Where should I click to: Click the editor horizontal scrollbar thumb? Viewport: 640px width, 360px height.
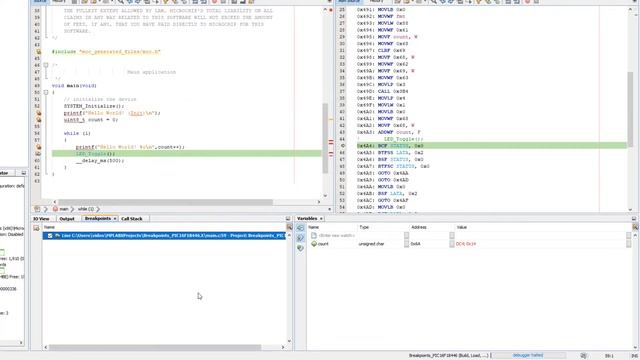165,202
